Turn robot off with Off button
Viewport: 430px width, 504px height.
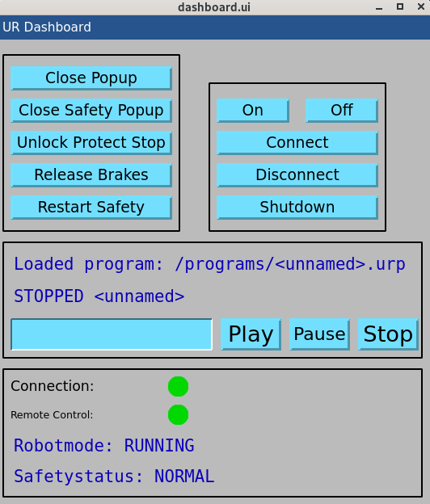click(x=342, y=110)
